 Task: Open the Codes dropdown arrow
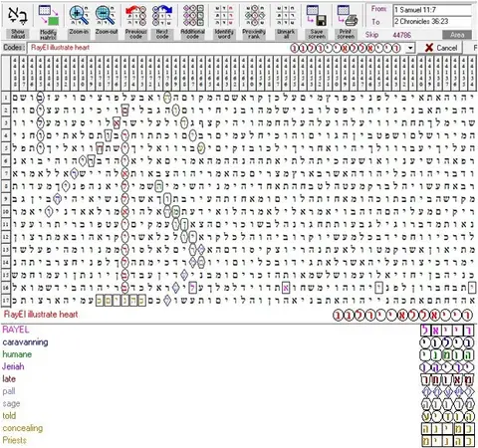click(x=410, y=48)
